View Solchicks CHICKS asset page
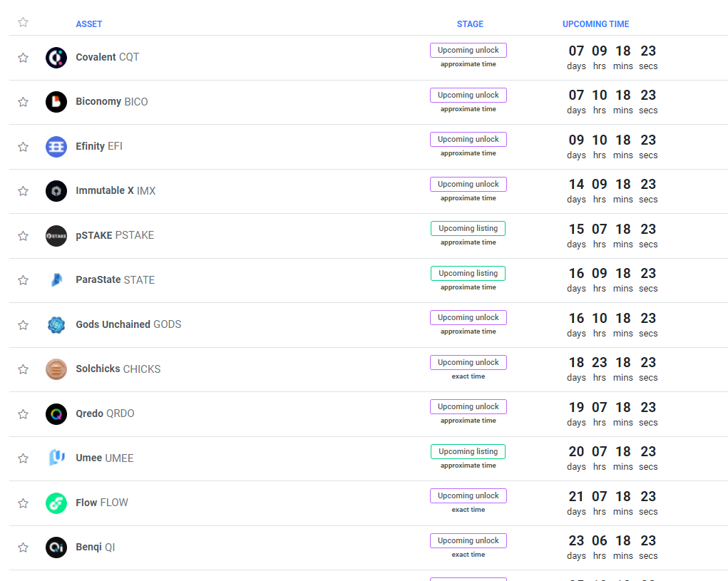Screen dimensions: 728x581 (x=118, y=369)
